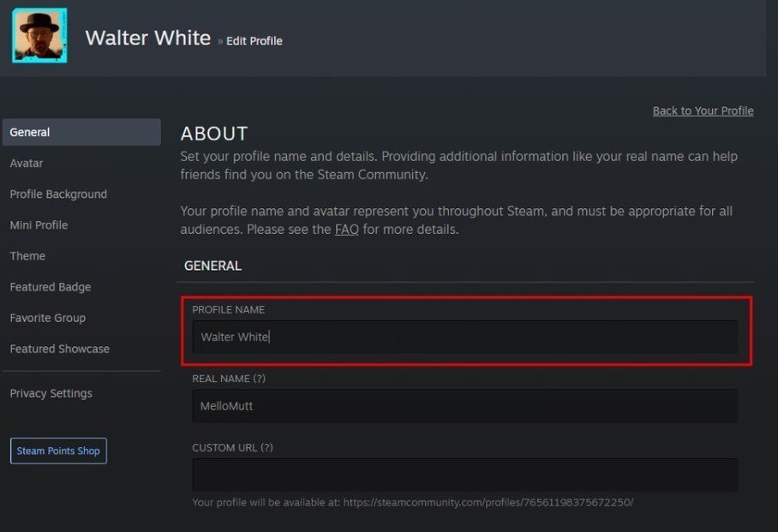This screenshot has height=532, width=778.
Task: Follow the Back to Your Profile link
Action: pos(703,111)
